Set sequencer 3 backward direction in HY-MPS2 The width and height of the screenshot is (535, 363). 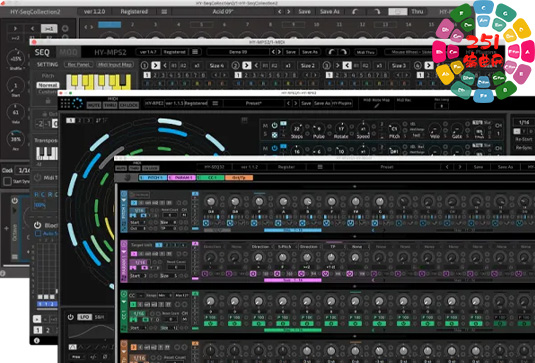pyautogui.click(x=347, y=65)
